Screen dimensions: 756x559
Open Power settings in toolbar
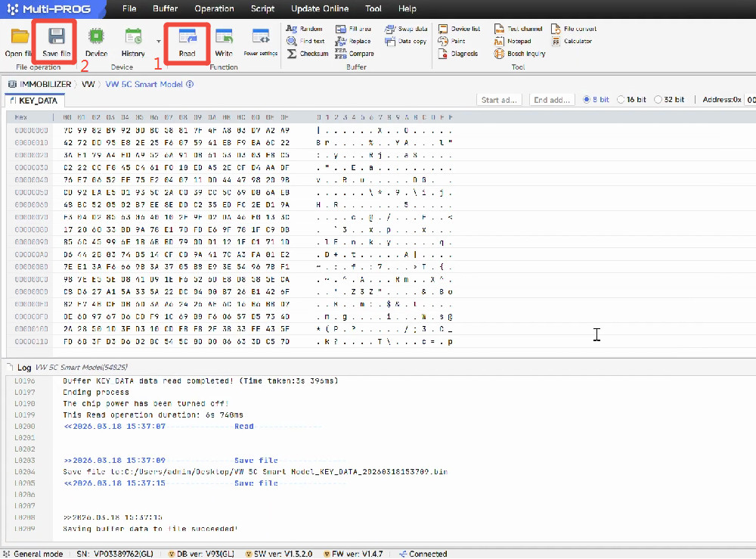(261, 42)
